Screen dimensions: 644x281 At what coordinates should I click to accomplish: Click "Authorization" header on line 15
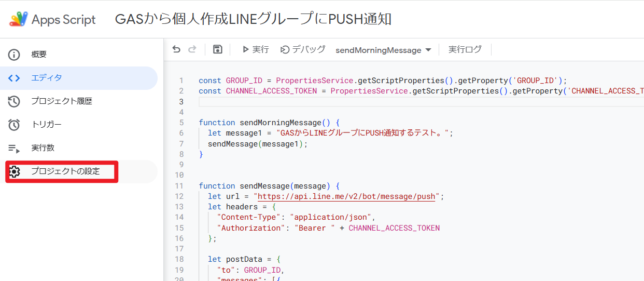point(251,228)
